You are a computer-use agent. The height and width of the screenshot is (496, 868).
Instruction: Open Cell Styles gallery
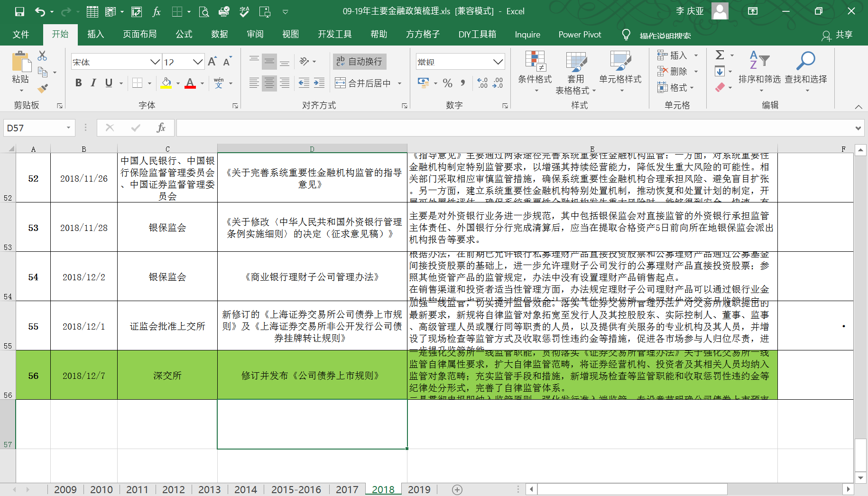[x=620, y=71]
